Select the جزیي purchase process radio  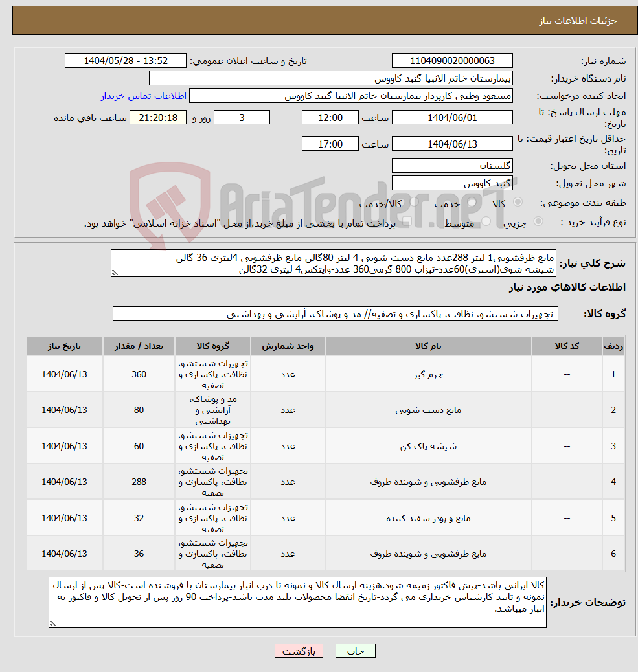coord(538,221)
